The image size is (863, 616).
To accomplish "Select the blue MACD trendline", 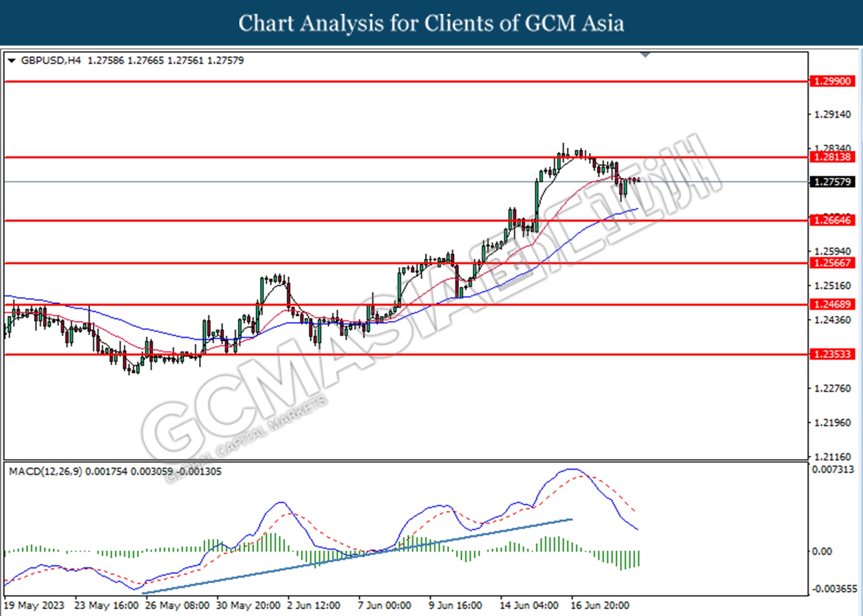I will click(x=357, y=556).
